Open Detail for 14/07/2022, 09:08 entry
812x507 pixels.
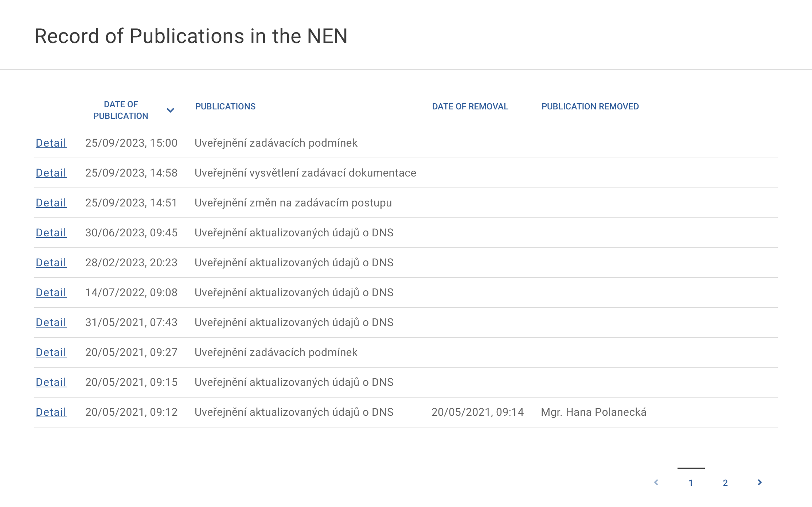pyautogui.click(x=51, y=293)
